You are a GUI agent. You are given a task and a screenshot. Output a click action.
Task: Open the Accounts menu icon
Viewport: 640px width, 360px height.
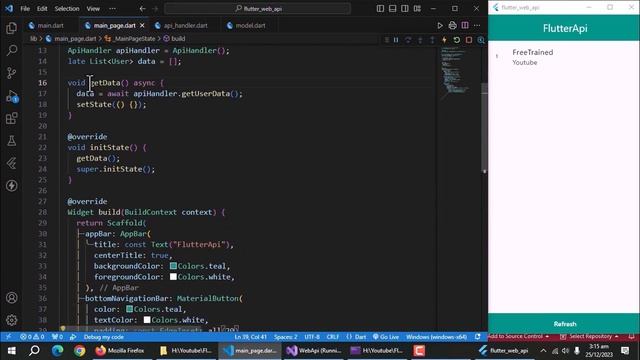11,298
